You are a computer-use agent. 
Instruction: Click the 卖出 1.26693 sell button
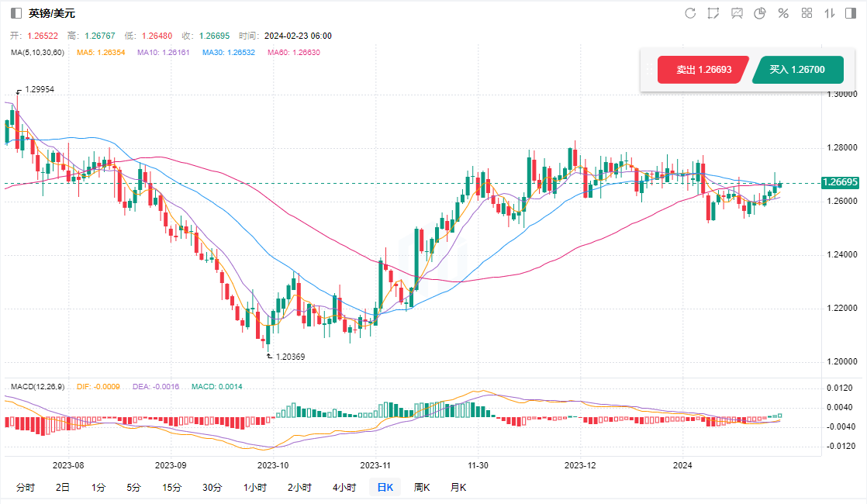[703, 70]
